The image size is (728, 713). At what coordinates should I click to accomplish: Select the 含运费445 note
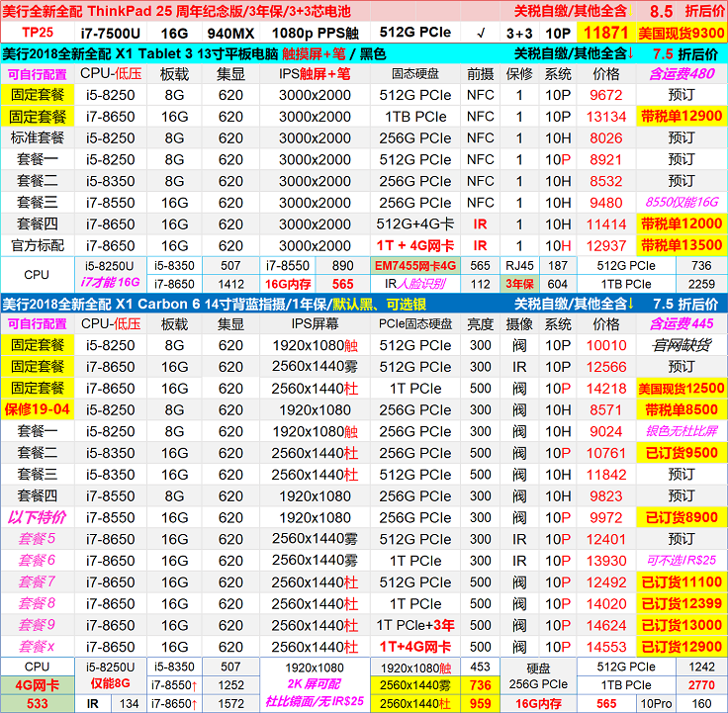682,323
